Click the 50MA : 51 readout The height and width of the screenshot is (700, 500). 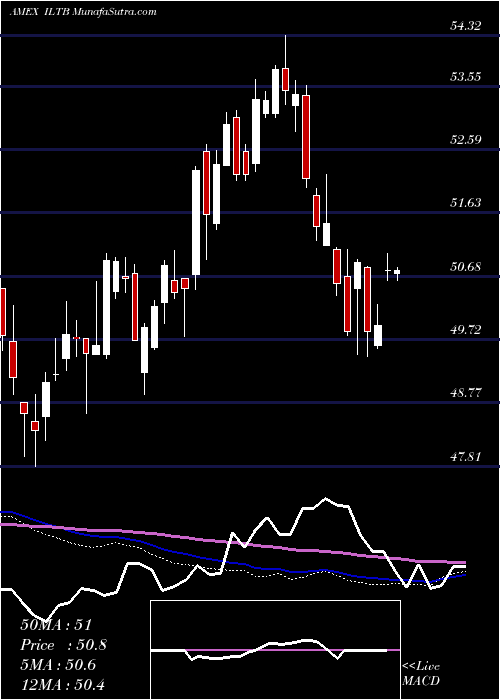56,625
